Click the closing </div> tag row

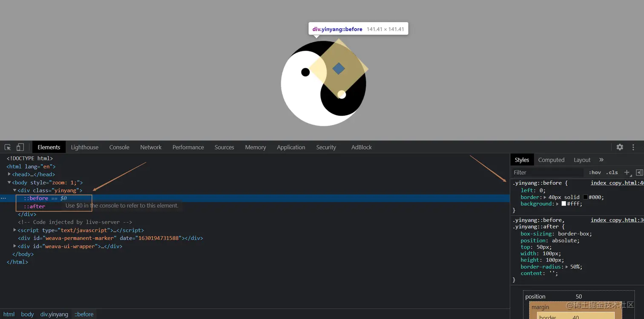[27, 214]
